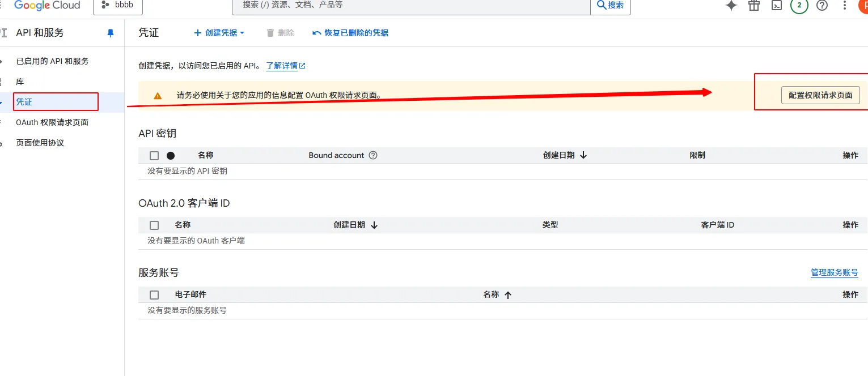This screenshot has width=868, height=376.
Task: Click the pin icon beside API 和服务
Action: (111, 33)
